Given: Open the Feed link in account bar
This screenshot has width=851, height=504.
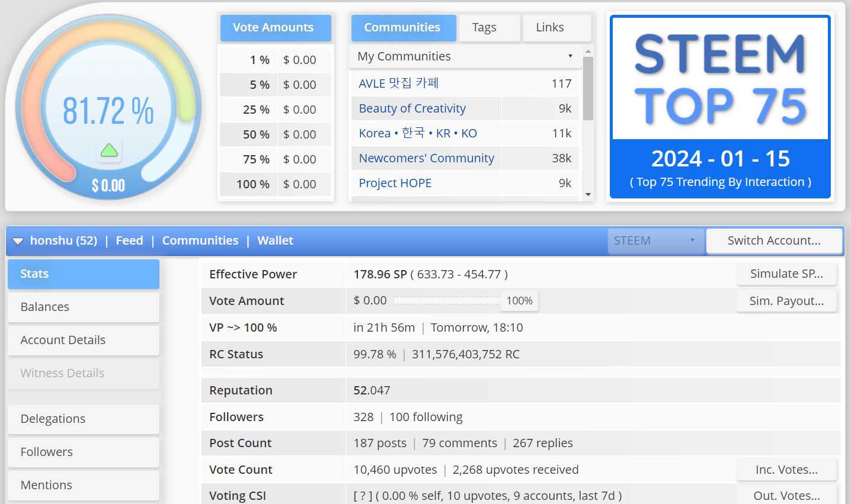Looking at the screenshot, I should click(x=130, y=241).
